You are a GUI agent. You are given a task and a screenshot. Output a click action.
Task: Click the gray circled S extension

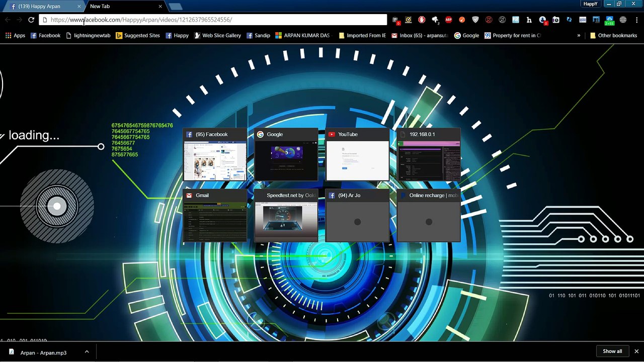[x=502, y=20]
